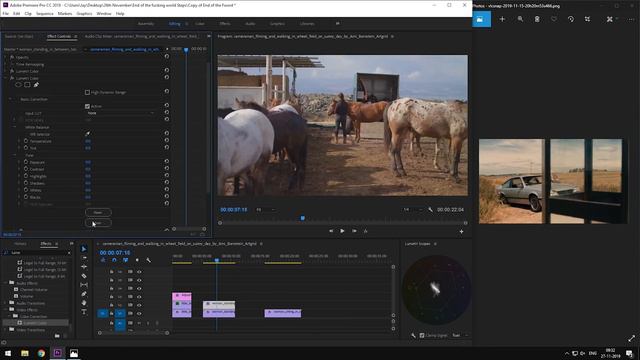Add to favorites heart in Photos app
Image resolution: width=640 pixels, height=360 pixels.
[x=554, y=19]
